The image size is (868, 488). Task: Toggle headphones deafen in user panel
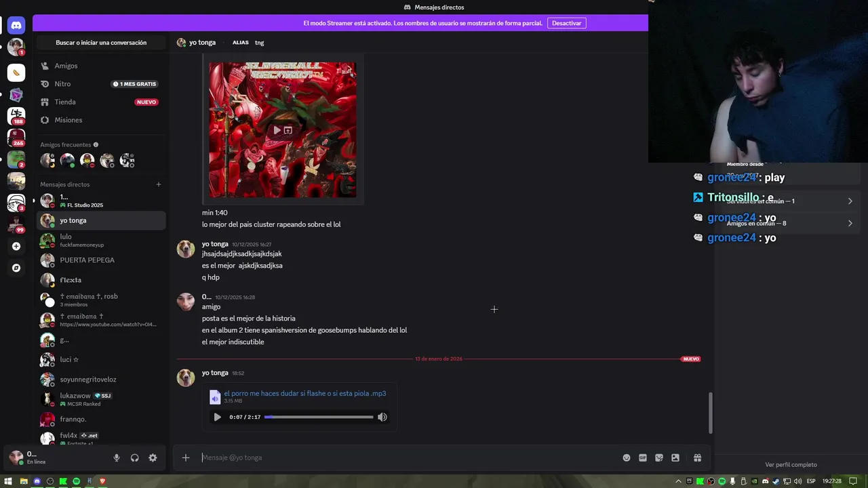[134, 457]
